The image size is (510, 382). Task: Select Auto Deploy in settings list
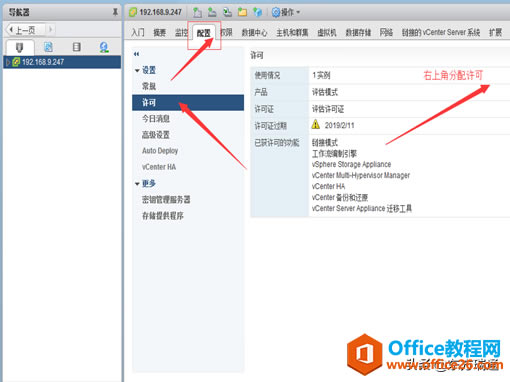(x=160, y=151)
